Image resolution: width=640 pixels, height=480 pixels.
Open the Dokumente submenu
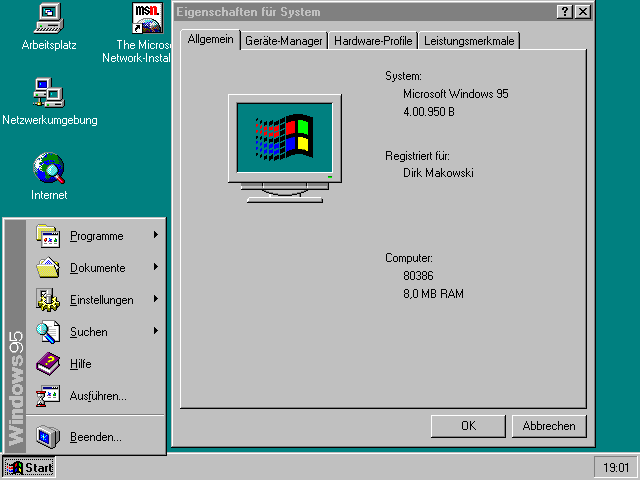click(96, 268)
